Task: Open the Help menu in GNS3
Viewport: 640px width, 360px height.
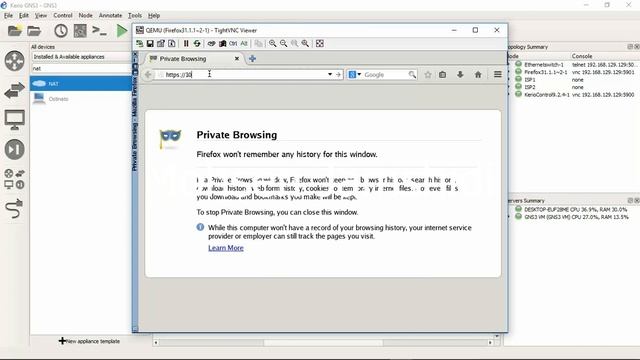Action: pyautogui.click(x=153, y=16)
